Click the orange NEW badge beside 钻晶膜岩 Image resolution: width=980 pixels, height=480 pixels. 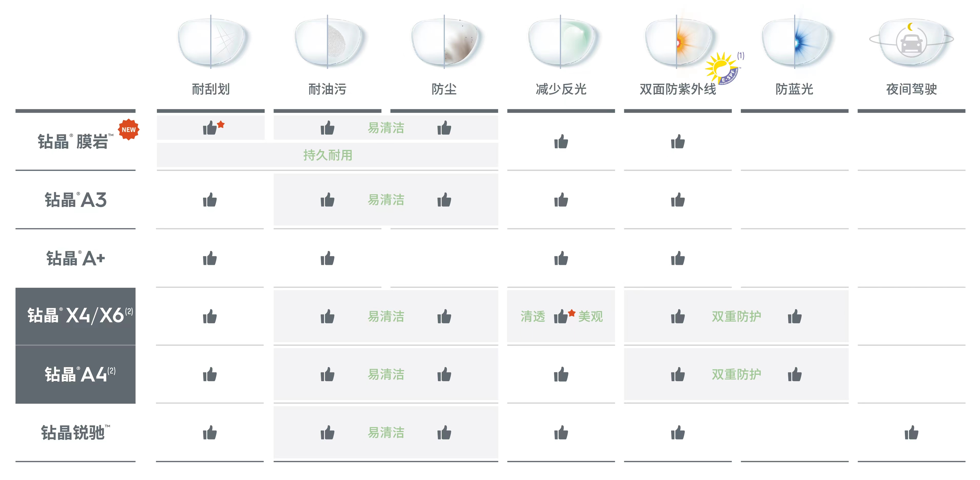tap(129, 130)
